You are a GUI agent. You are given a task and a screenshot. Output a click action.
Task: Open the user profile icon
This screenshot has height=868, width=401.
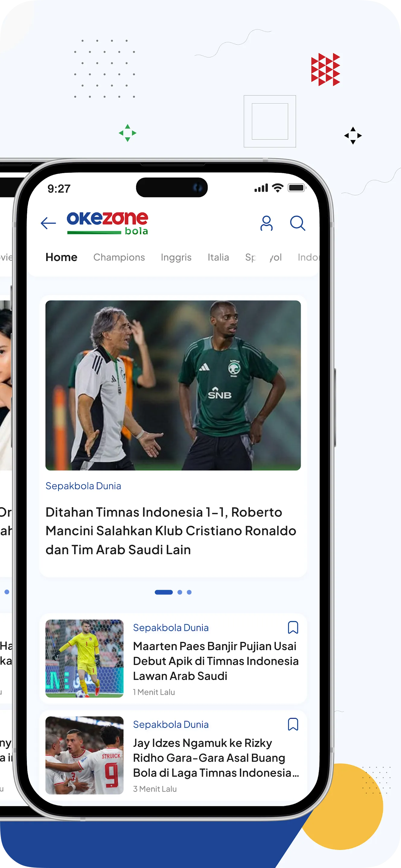pyautogui.click(x=266, y=223)
